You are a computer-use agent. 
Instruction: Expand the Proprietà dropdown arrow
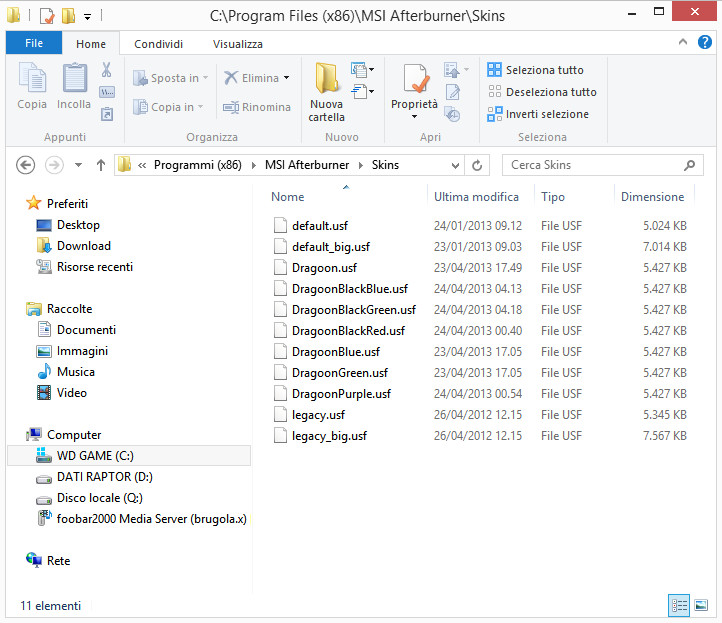[x=414, y=117]
